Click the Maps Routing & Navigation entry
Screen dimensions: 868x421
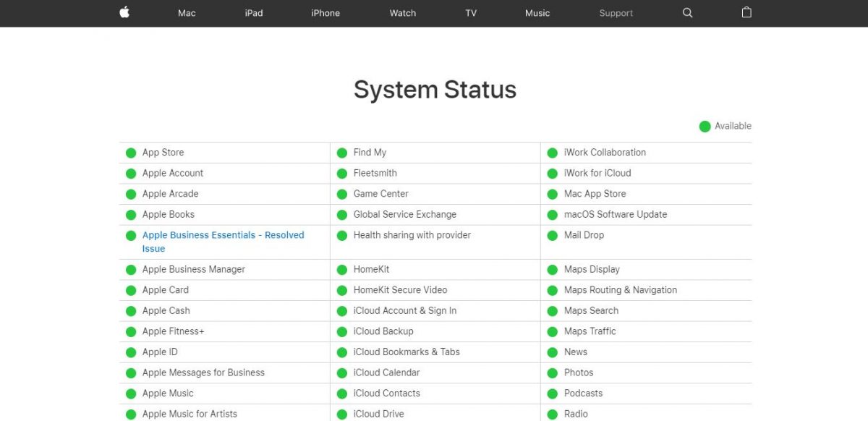(x=621, y=290)
